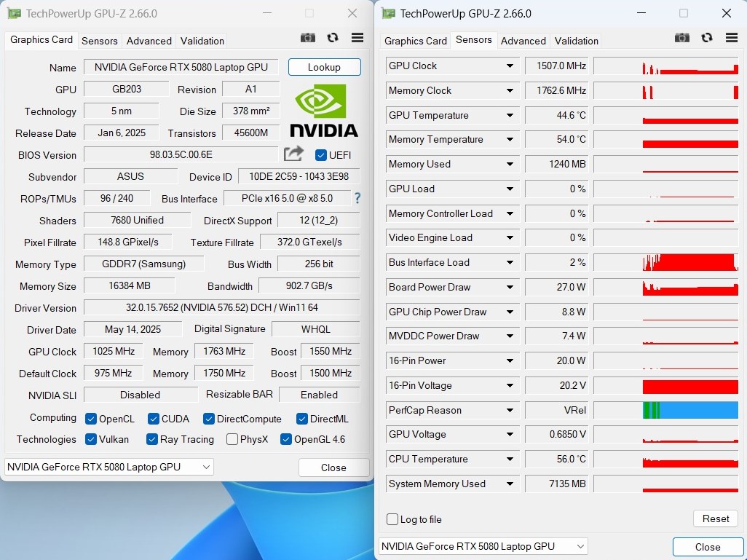Open hamburger menu in Sensors window
Image resolution: width=747 pixels, height=560 pixels.
click(732, 38)
